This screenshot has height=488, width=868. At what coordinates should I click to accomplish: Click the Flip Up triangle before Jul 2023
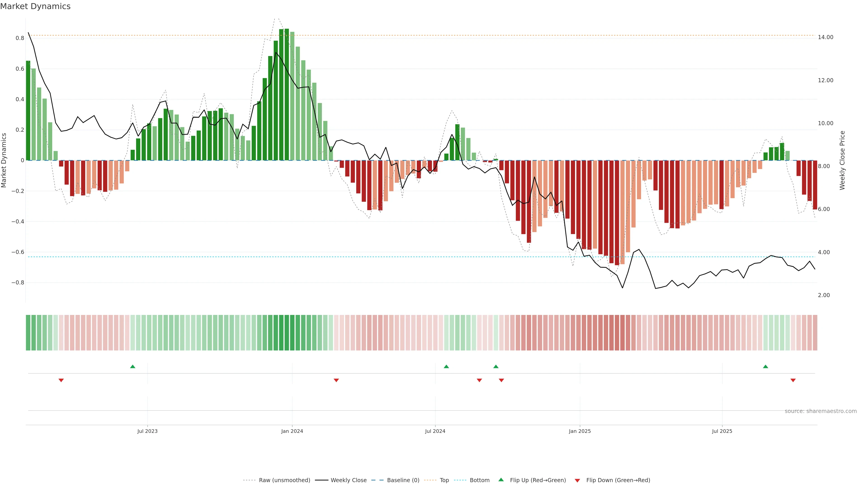132,366
